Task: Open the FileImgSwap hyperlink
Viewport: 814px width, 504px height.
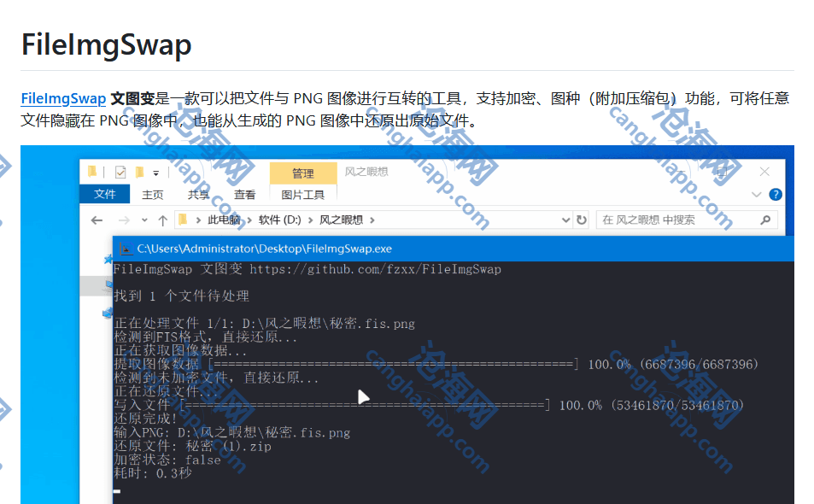Action: 63,98
